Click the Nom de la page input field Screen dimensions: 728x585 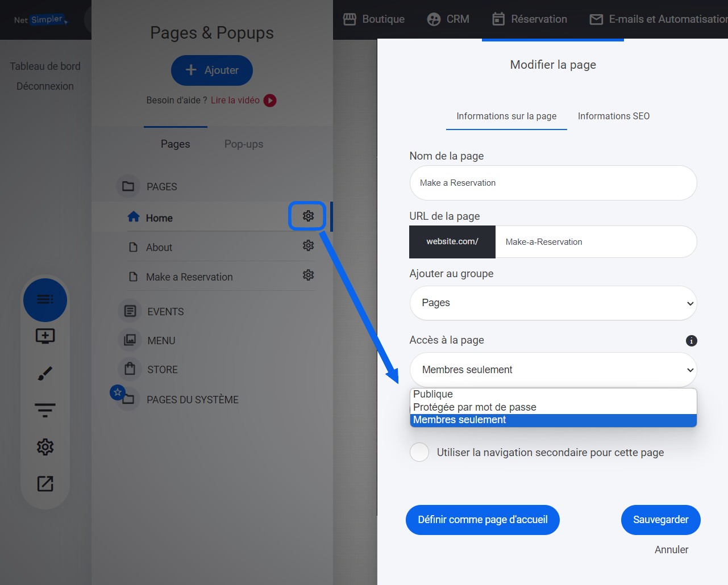tap(552, 183)
